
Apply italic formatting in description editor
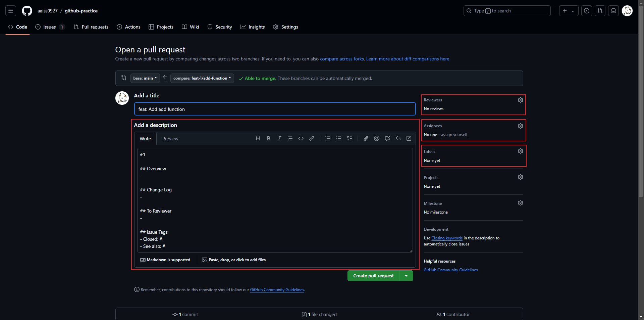(279, 138)
